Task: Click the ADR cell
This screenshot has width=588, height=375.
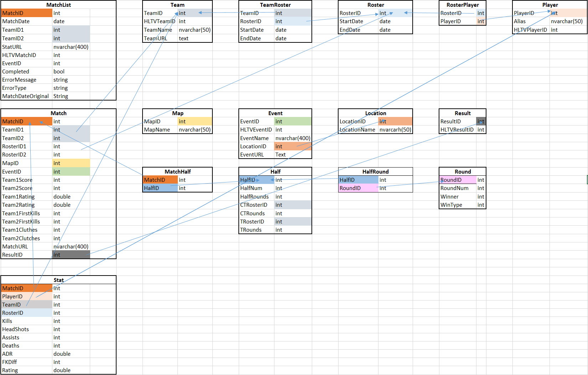Action: (27, 354)
